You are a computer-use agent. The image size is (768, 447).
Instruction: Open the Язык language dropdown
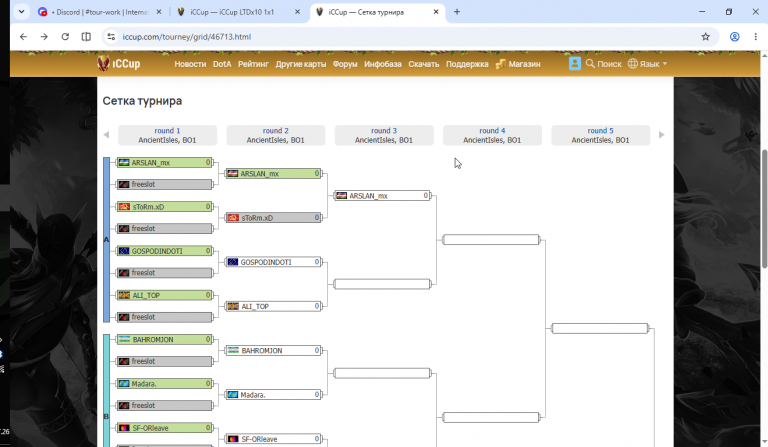click(648, 64)
